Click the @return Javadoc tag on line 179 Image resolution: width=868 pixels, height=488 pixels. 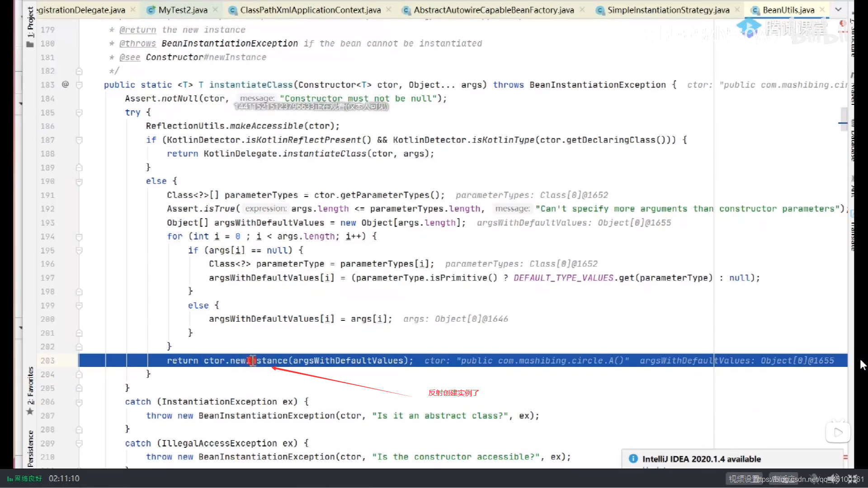pos(137,30)
